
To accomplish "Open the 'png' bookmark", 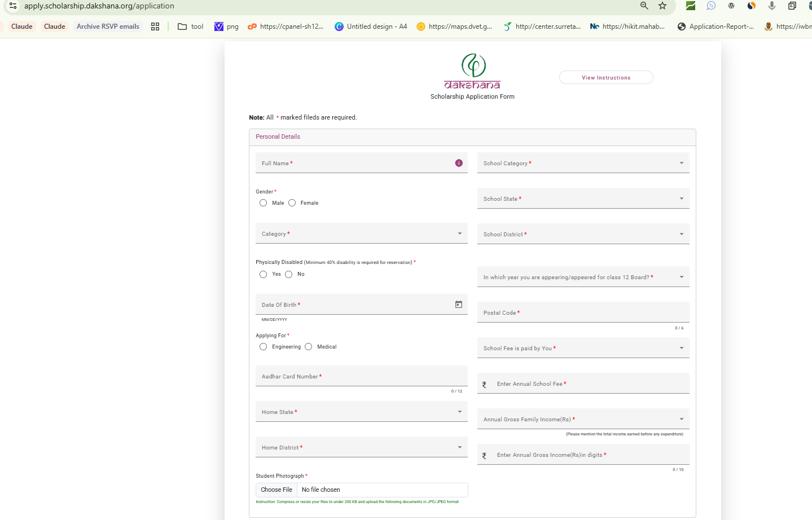I will (x=226, y=27).
